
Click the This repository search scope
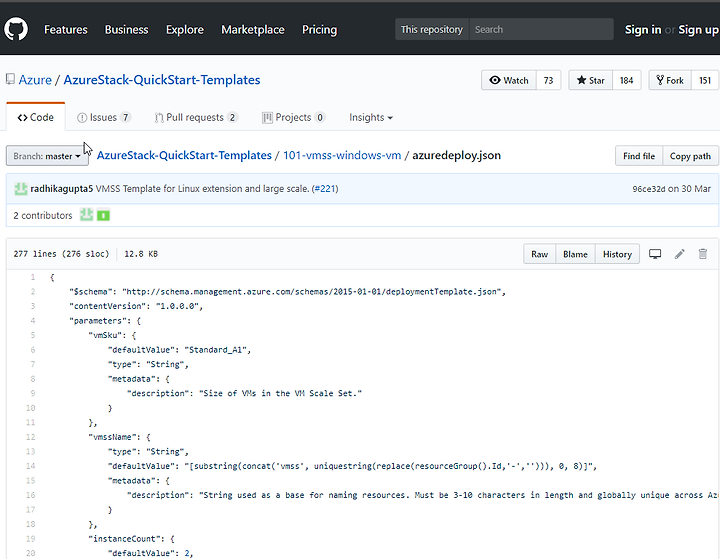[432, 29]
